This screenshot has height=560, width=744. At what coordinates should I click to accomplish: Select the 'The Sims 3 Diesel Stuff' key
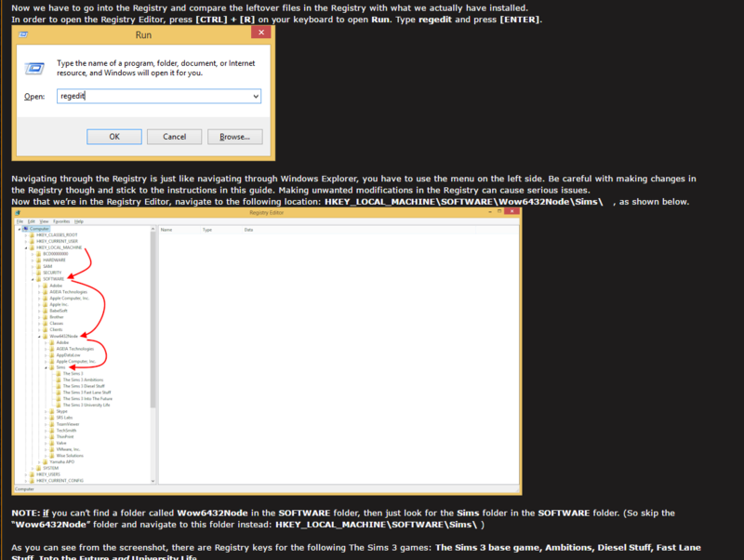click(x=84, y=386)
